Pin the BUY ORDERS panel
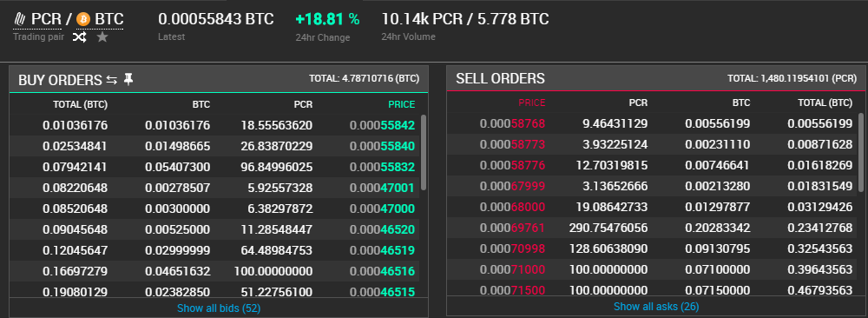This screenshot has height=318, width=868. 128,80
